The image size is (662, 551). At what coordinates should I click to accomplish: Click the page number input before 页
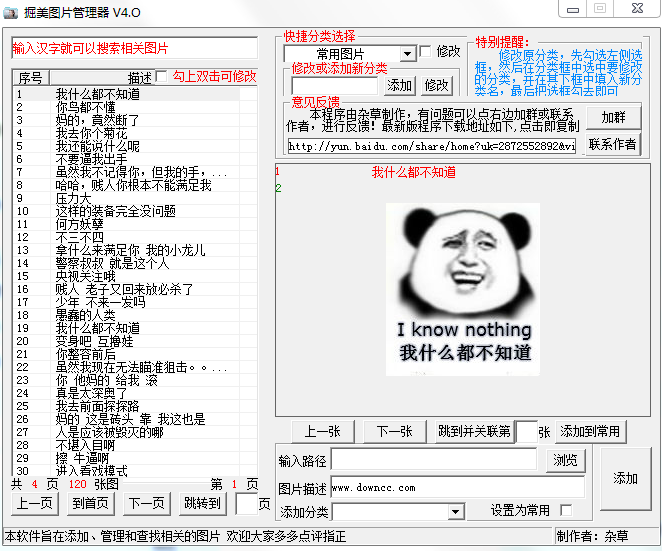[x=246, y=503]
